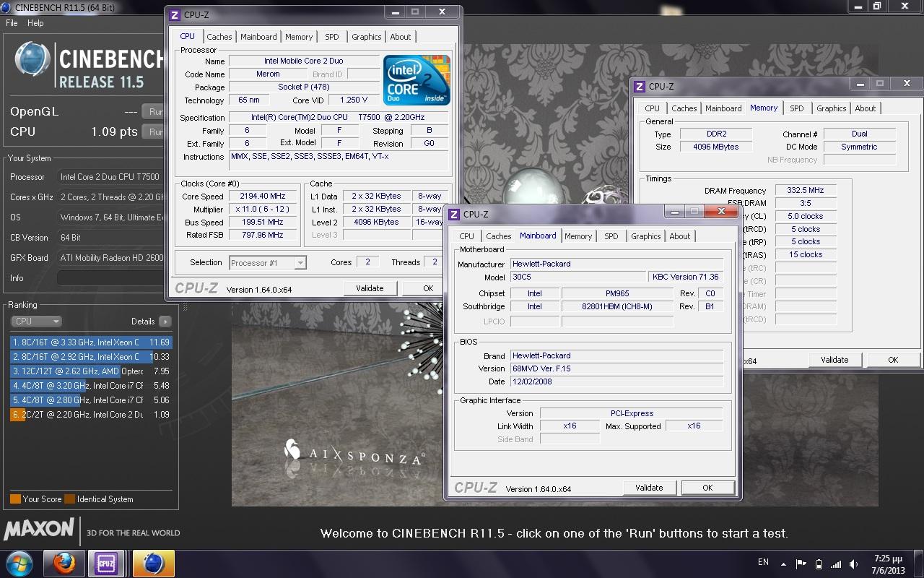The width and height of the screenshot is (924, 578).
Task: Open the Cinebench File menu
Action: tap(12, 23)
